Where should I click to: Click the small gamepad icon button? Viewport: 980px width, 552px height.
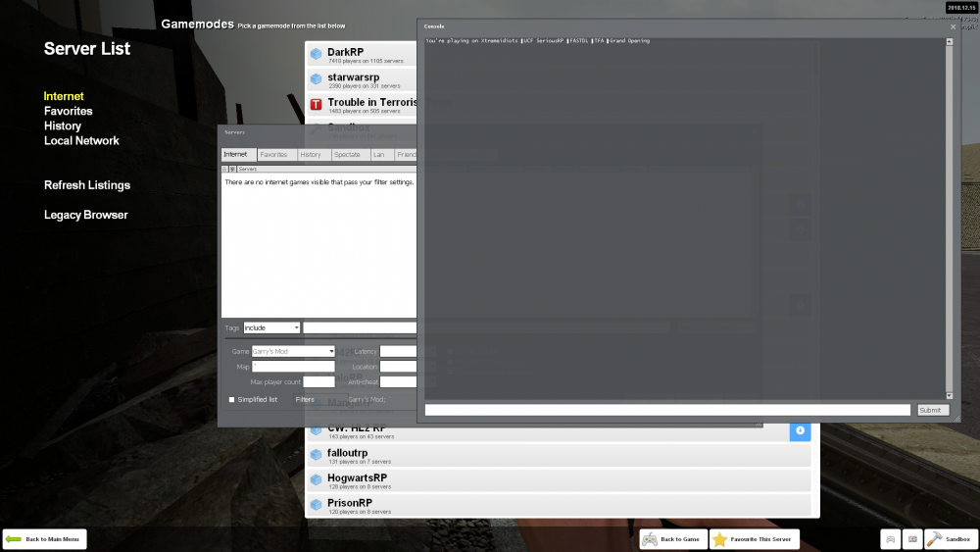(x=891, y=539)
